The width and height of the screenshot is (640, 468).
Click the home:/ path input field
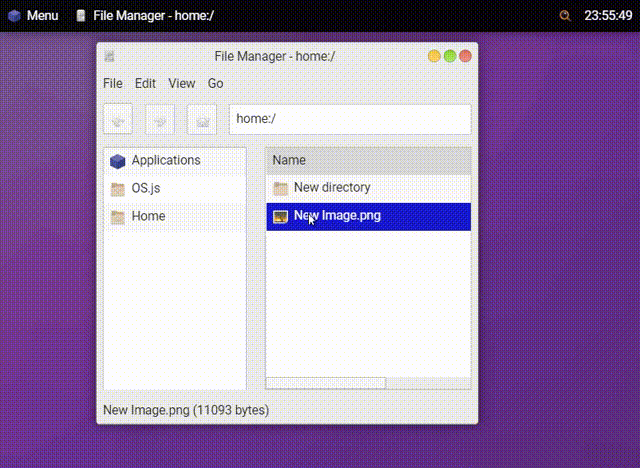[x=350, y=119]
